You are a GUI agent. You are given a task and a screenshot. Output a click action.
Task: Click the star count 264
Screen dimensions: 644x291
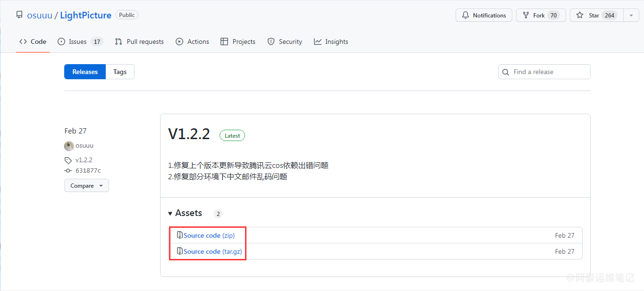tap(610, 15)
